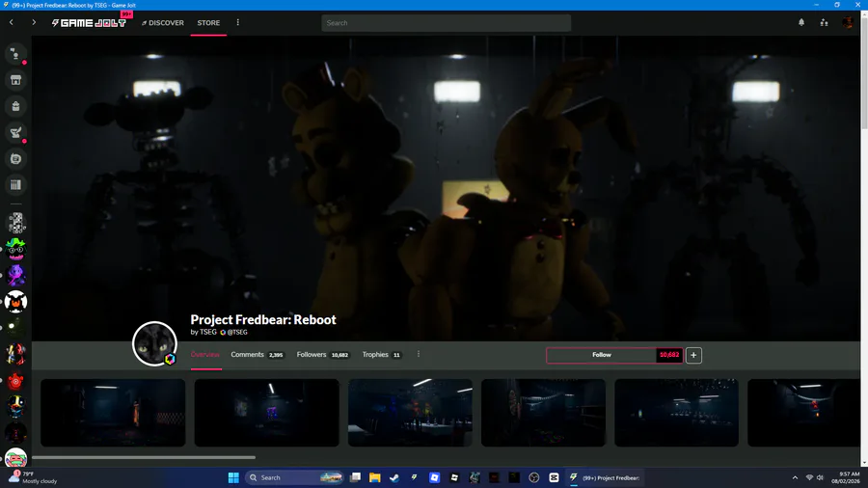
Task: Click the plus add-to-playlist button
Action: [x=693, y=355]
